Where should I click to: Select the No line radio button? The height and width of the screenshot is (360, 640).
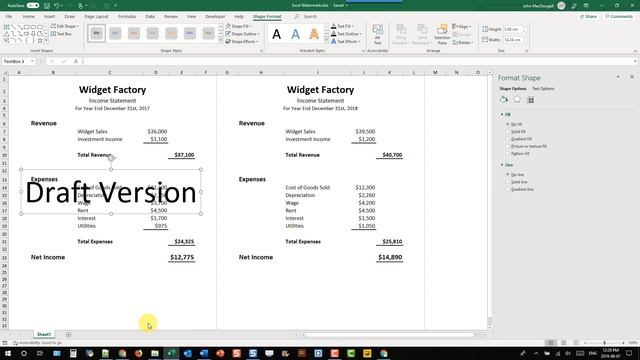pos(508,174)
